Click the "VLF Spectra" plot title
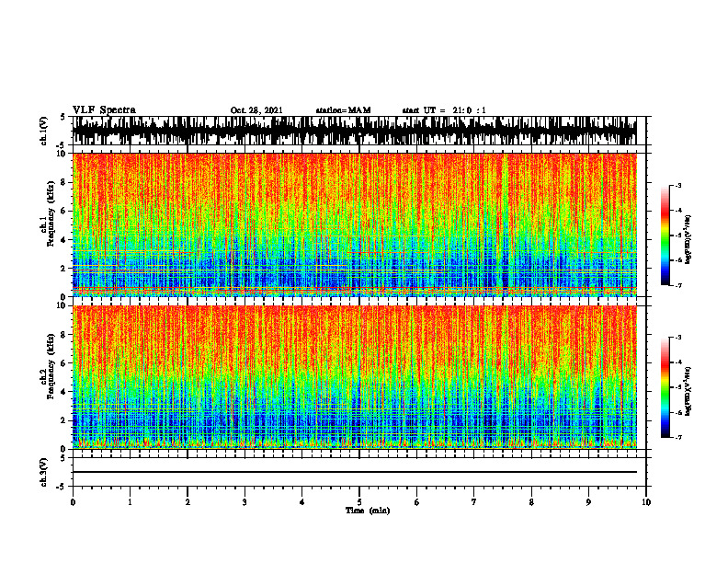The width and height of the screenshot is (728, 563). [104, 110]
